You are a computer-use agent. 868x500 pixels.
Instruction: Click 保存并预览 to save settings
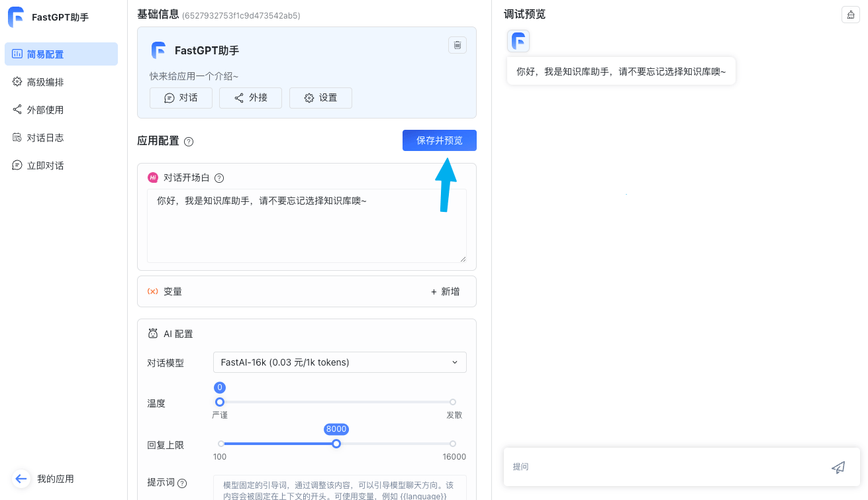tap(439, 140)
